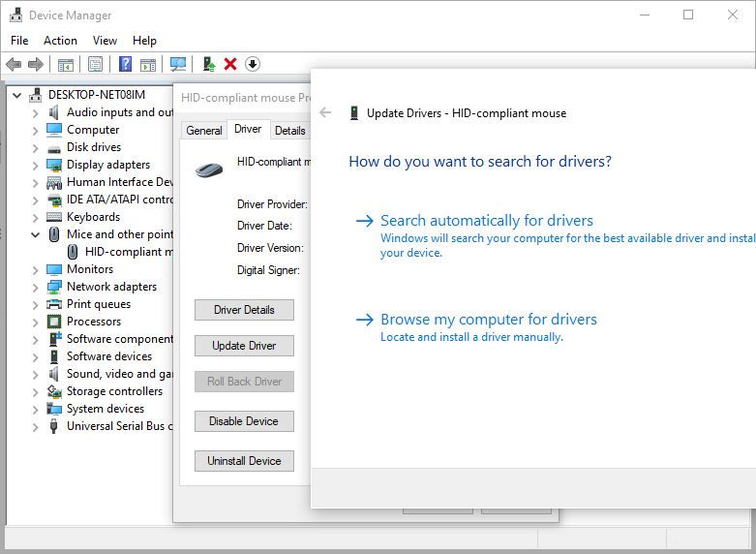Click the Driver Details button
The width and height of the screenshot is (756, 554).
(244, 310)
